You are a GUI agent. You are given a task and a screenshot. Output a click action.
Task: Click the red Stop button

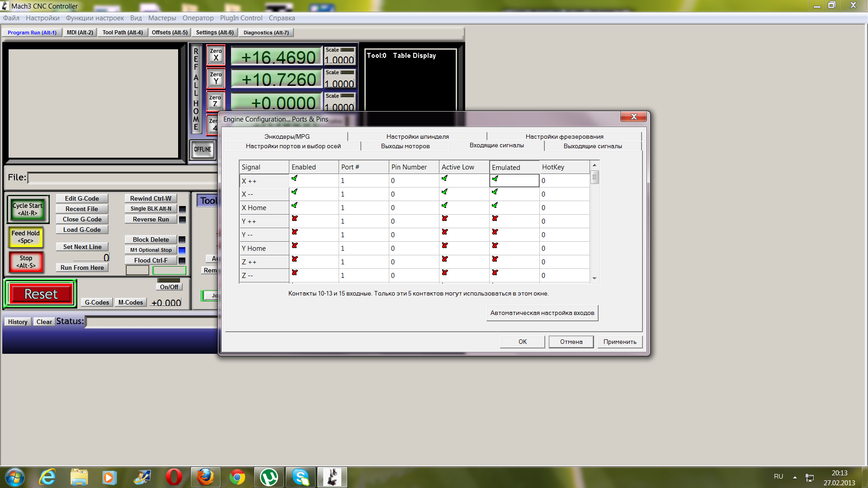tap(26, 262)
